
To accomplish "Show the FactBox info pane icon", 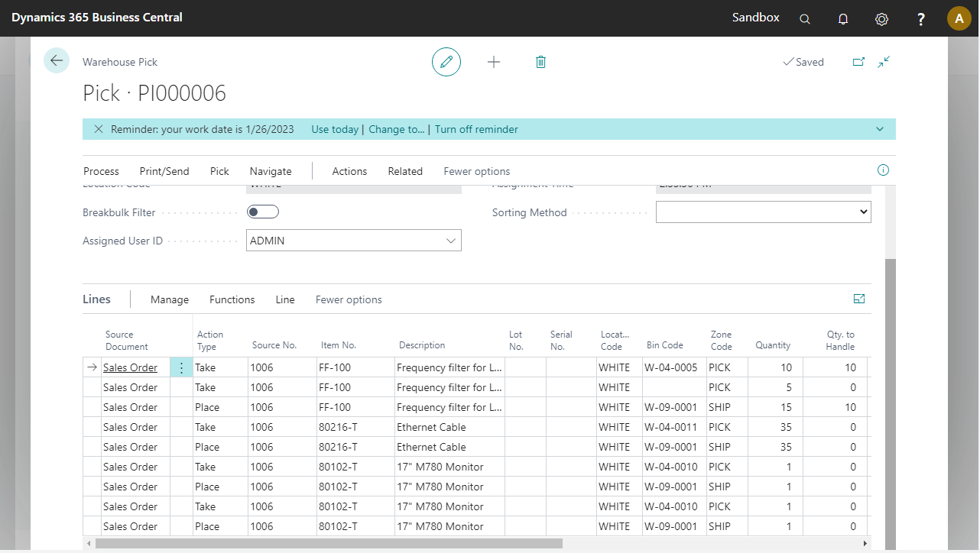I will (883, 170).
